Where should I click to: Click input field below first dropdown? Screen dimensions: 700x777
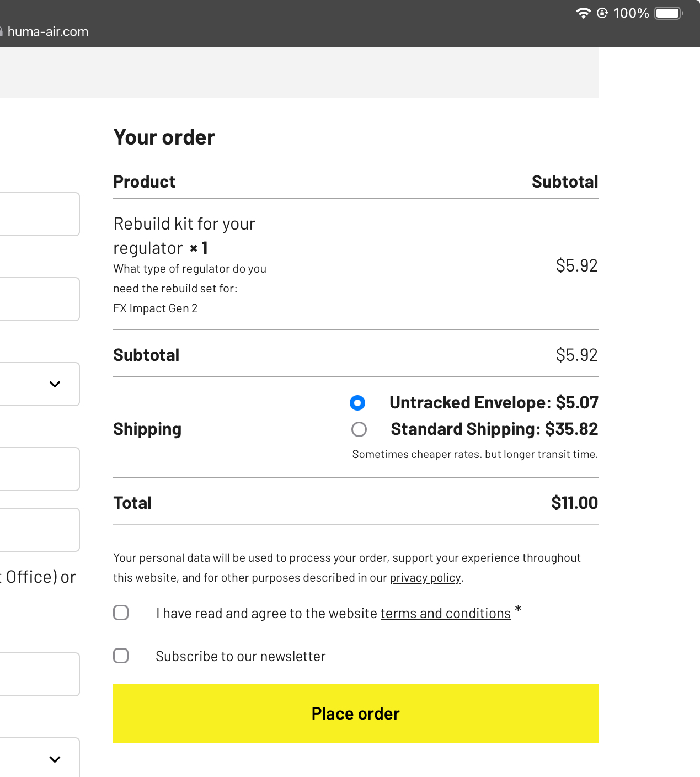click(x=40, y=469)
